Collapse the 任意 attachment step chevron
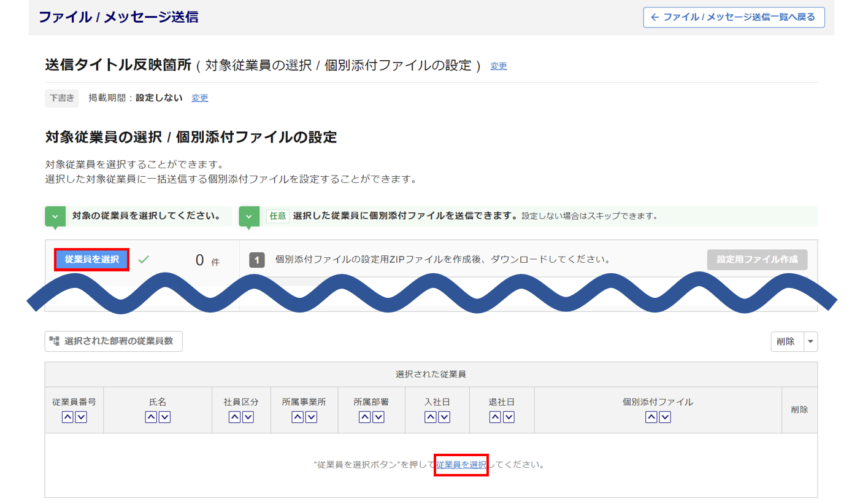The height and width of the screenshot is (501, 868). click(x=249, y=217)
